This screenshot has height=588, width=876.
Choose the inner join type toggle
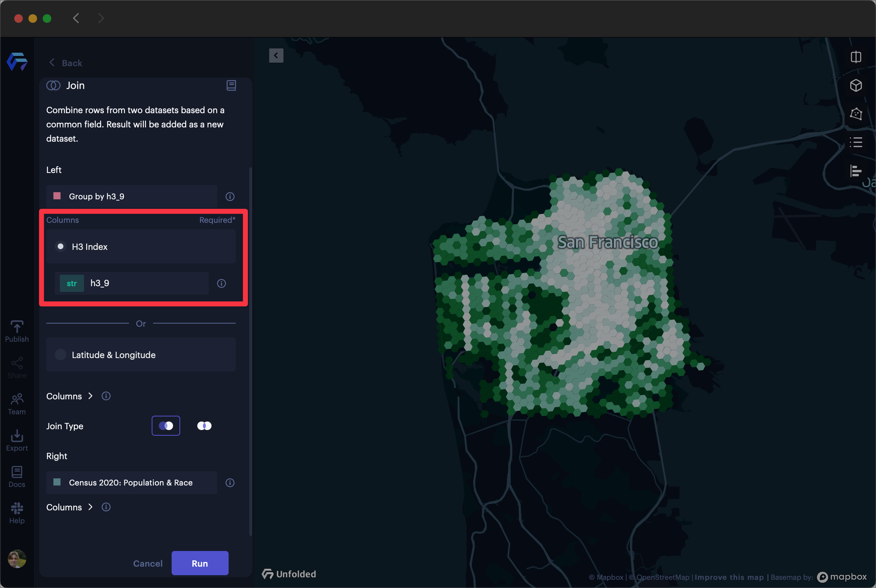[x=204, y=426]
